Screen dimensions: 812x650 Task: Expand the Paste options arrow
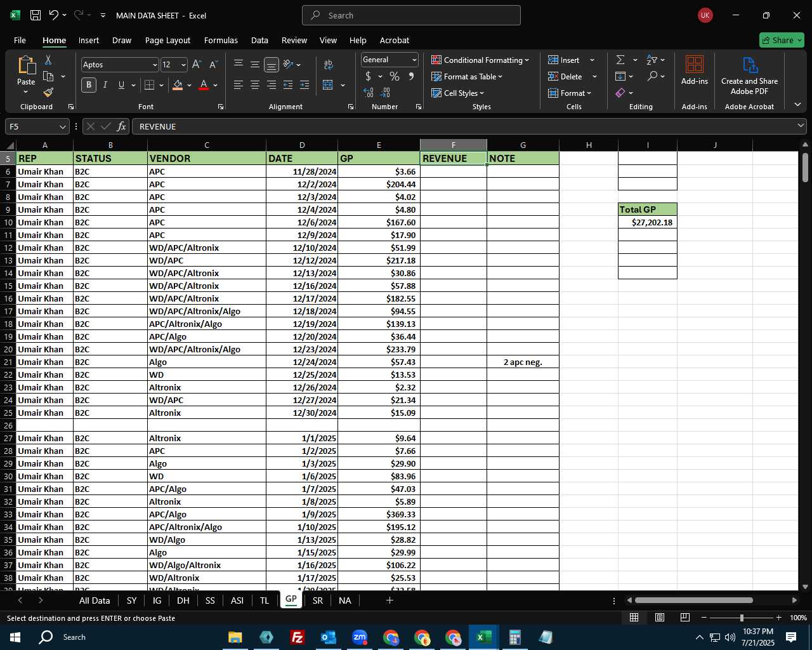tap(26, 92)
